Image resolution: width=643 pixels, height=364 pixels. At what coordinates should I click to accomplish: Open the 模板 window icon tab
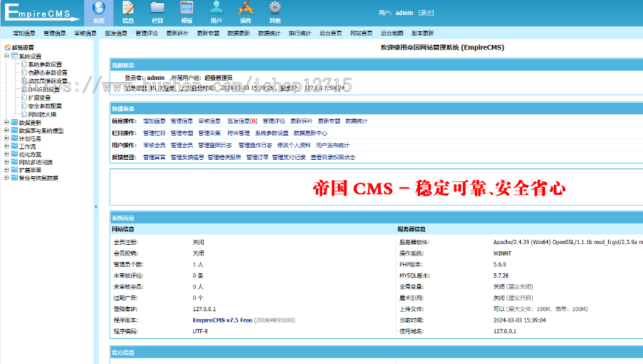[186, 13]
